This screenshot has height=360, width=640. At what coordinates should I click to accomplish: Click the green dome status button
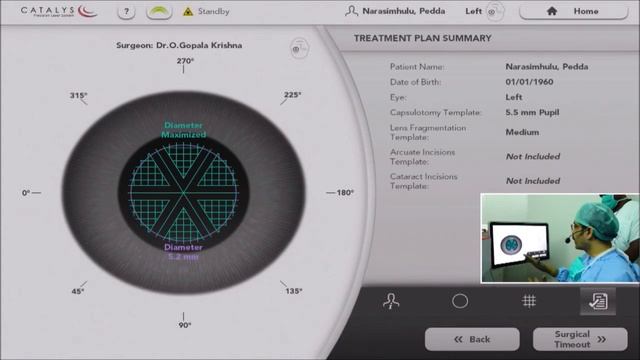(159, 12)
